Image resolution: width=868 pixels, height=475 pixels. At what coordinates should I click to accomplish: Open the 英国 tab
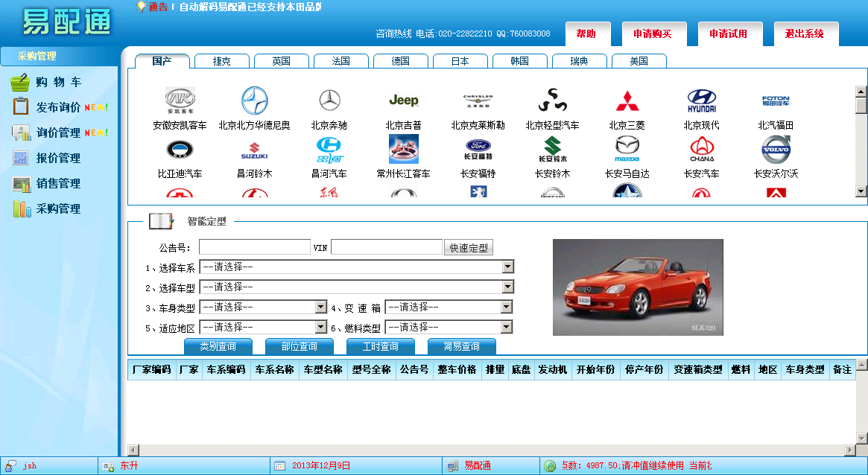281,61
